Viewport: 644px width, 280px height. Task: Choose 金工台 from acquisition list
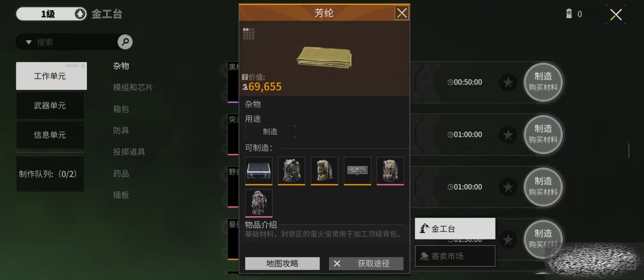(455, 229)
